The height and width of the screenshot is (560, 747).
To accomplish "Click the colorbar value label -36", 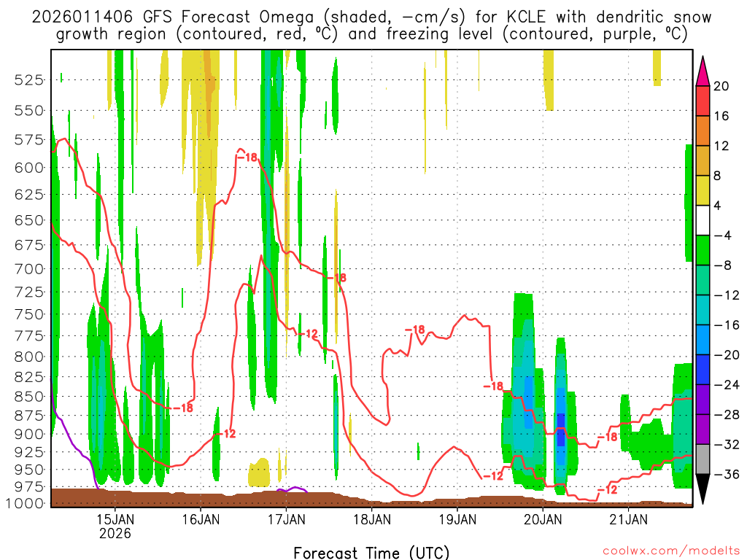I will [727, 474].
